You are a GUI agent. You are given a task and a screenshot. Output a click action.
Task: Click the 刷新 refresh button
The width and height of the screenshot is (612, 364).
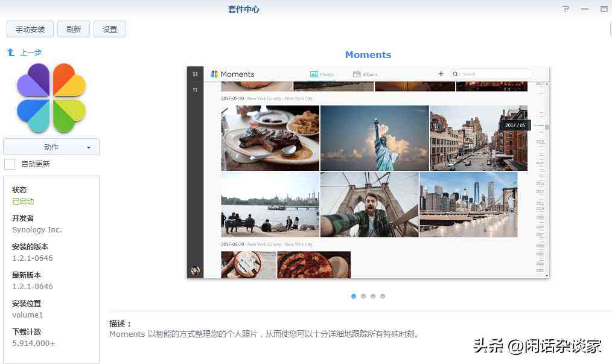pos(74,30)
